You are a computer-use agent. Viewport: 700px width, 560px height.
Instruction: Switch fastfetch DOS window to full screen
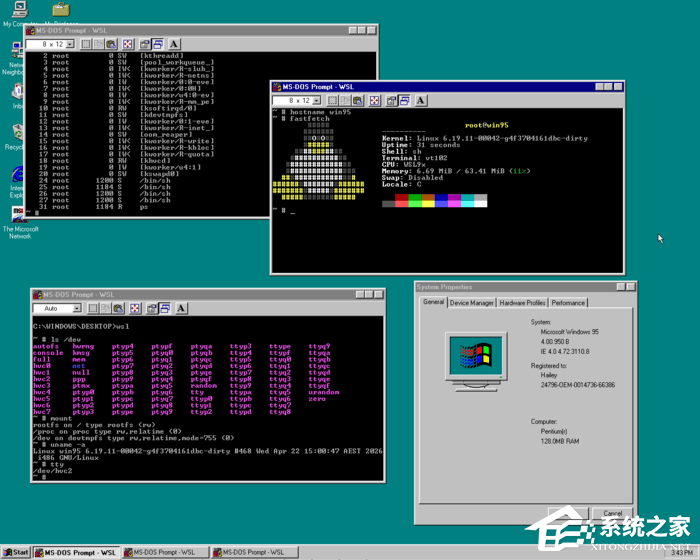(x=374, y=100)
